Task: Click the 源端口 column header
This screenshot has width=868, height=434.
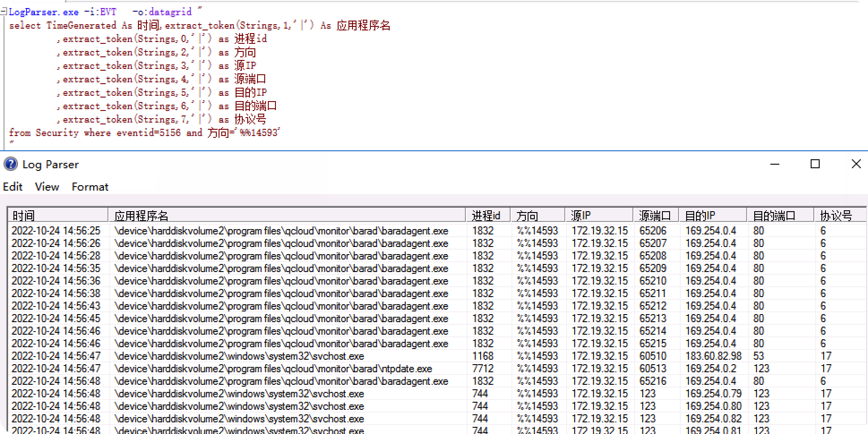Action: pyautogui.click(x=655, y=215)
